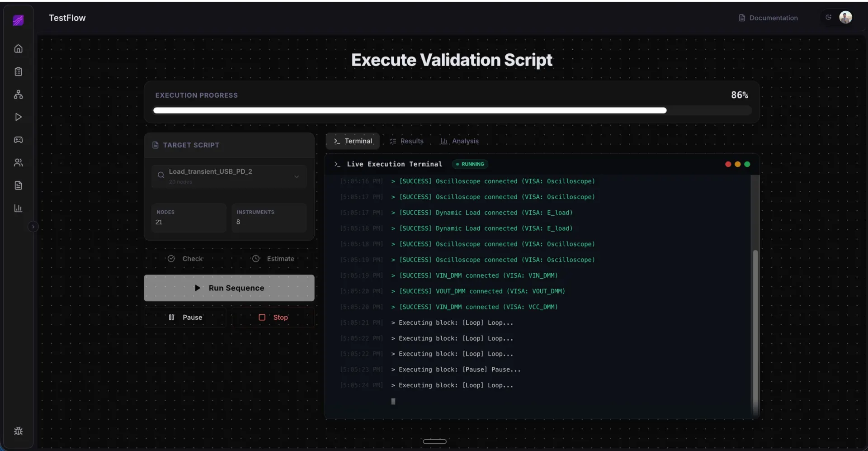Click the Instruments count card

point(269,218)
